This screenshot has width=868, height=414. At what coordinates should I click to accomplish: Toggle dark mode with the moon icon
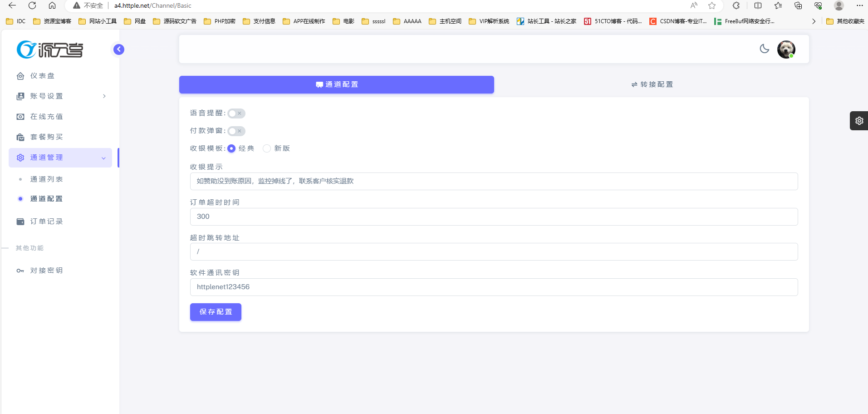pos(765,49)
